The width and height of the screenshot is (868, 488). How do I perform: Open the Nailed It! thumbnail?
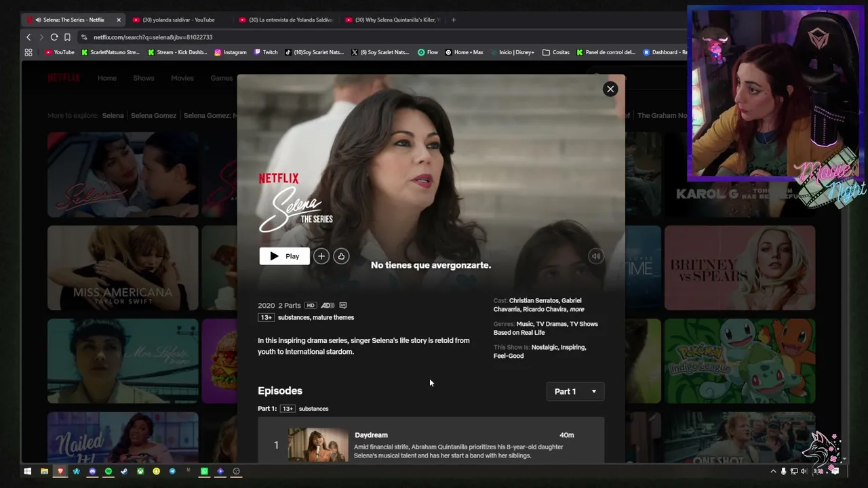[123, 437]
